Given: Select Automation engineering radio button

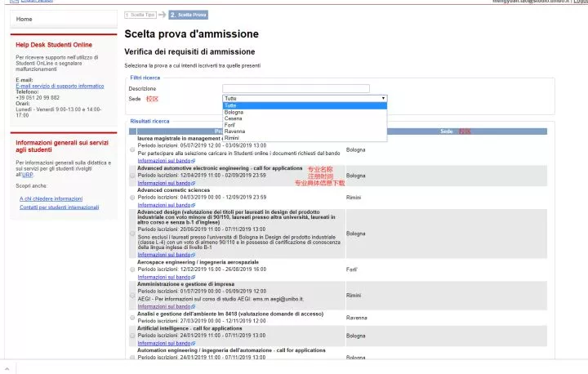Looking at the screenshot, I should 132,357.
